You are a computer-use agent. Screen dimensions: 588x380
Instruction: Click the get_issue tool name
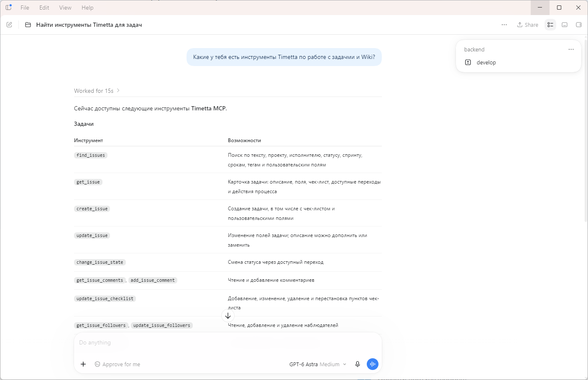(88, 182)
